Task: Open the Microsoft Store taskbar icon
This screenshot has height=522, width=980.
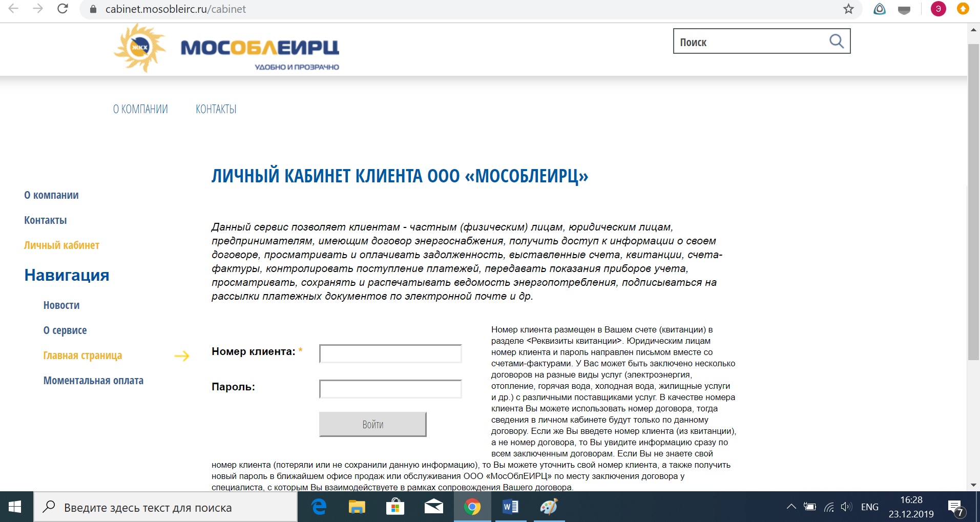Action: [x=395, y=507]
